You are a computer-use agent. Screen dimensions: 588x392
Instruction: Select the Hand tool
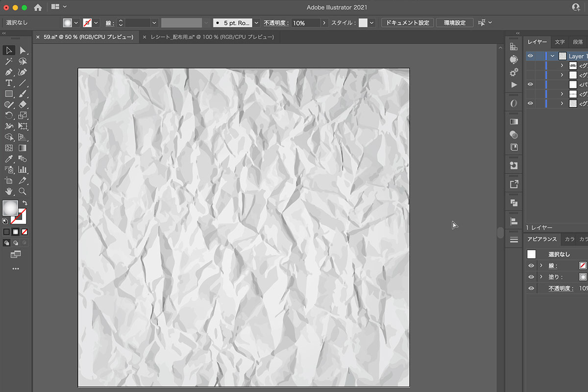pyautogui.click(x=9, y=191)
